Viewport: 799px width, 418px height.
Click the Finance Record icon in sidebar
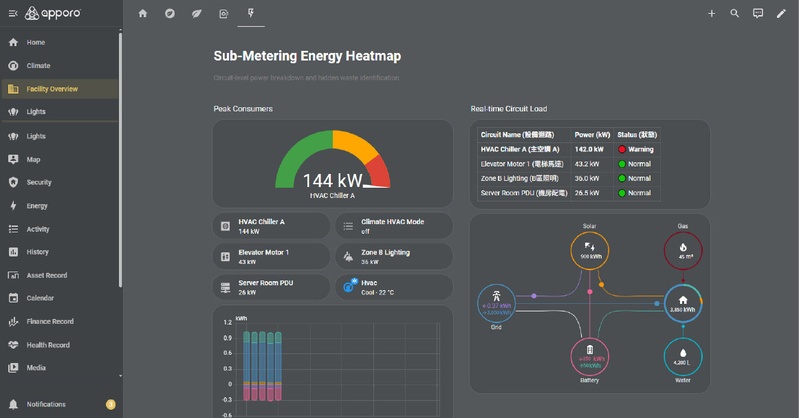click(13, 322)
